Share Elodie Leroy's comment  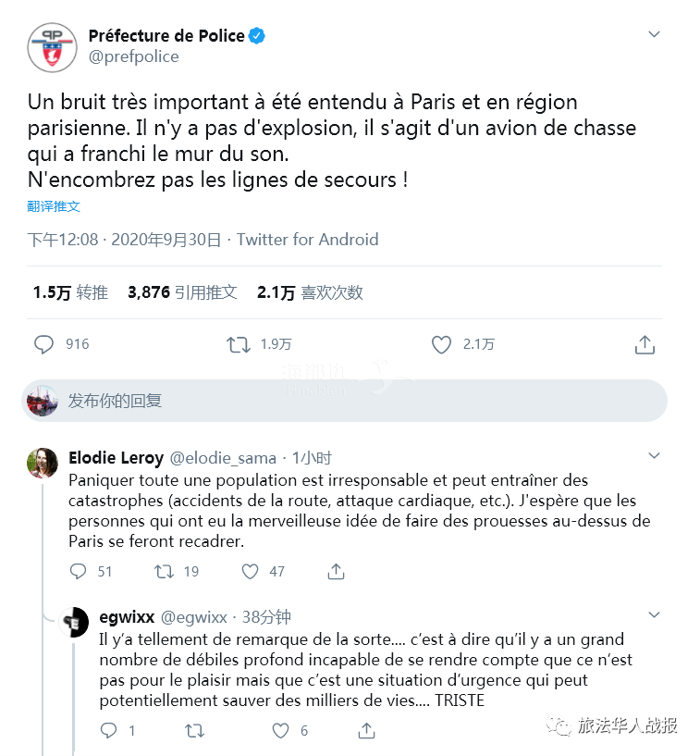coord(336,571)
